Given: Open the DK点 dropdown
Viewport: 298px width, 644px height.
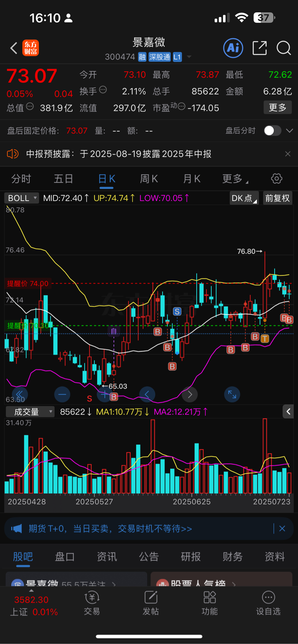Looking at the screenshot, I should tap(244, 198).
